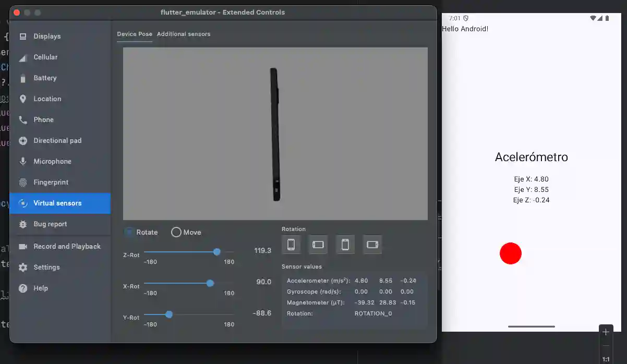Click the Help question mark icon
627x364 pixels.
[23, 288]
